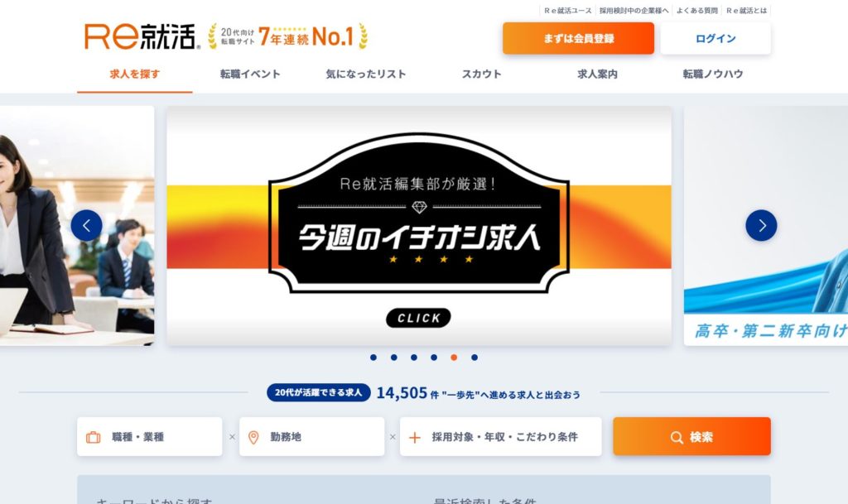Screen dimensions: 848x504
Task: Click the plus icon for 採用対象 conditions
Action: tap(415, 437)
